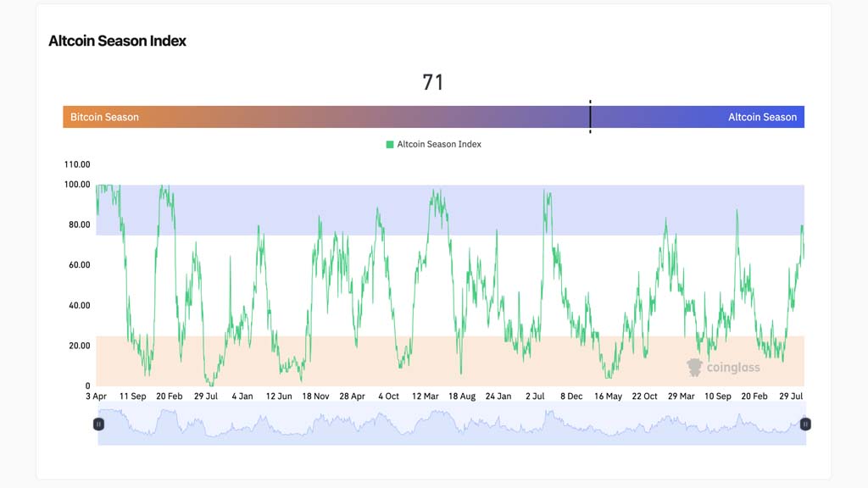The height and width of the screenshot is (488, 868).
Task: Click the 12 Mar x-axis date label
Action: click(425, 396)
